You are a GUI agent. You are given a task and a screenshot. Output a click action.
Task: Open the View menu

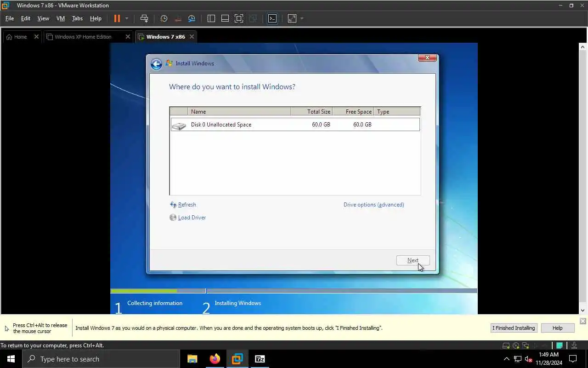click(43, 18)
